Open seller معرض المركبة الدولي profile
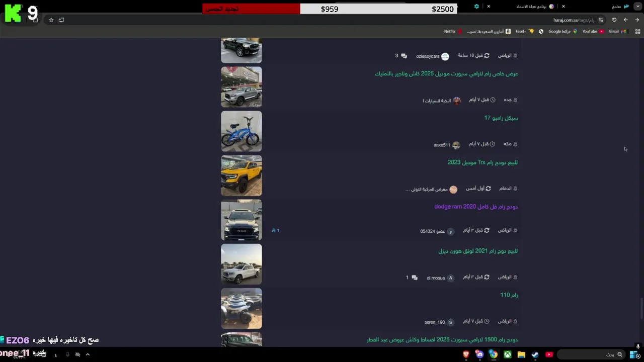 (x=431, y=189)
